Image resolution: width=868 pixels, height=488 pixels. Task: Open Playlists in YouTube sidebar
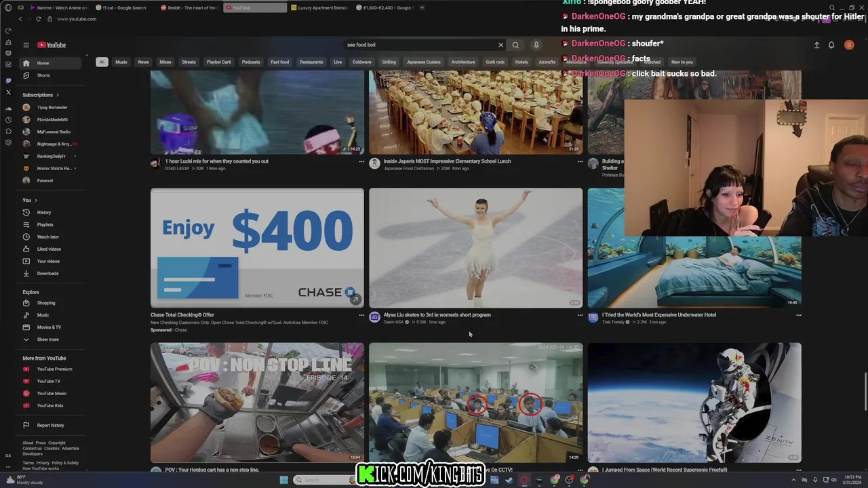51,224
